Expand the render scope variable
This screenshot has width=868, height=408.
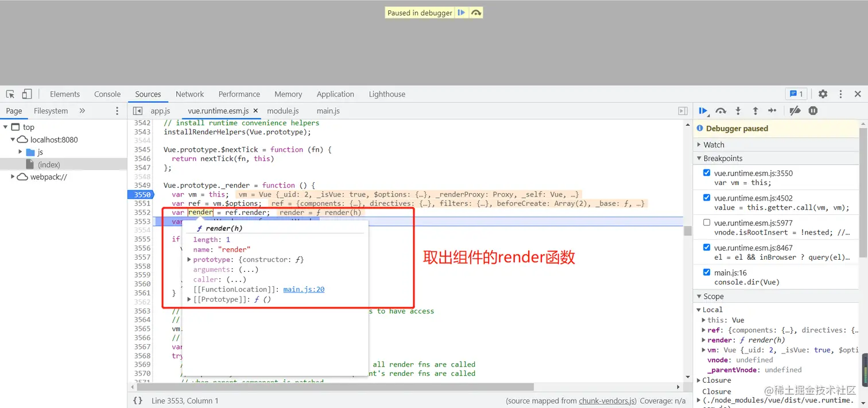click(704, 340)
